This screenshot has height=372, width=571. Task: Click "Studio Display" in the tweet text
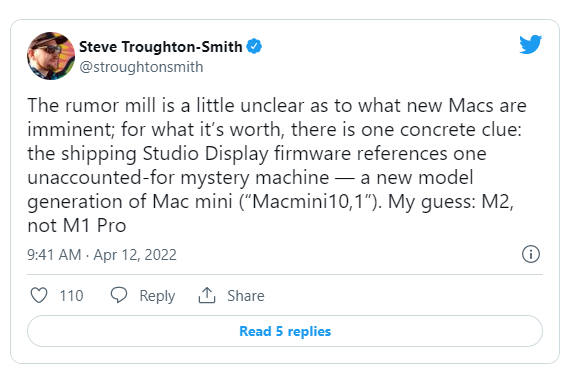coord(205,154)
